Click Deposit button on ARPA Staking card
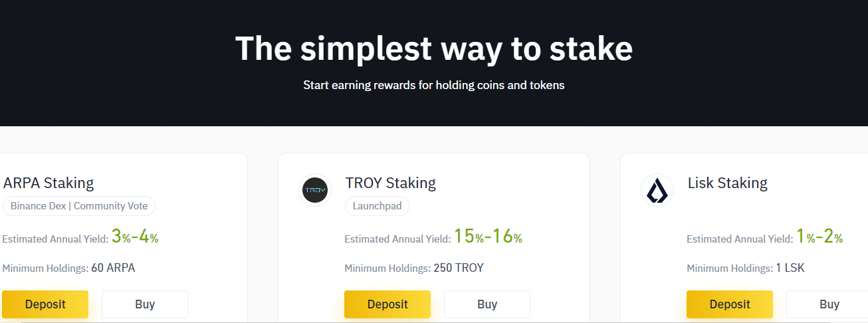The width and height of the screenshot is (868, 323). tap(45, 304)
